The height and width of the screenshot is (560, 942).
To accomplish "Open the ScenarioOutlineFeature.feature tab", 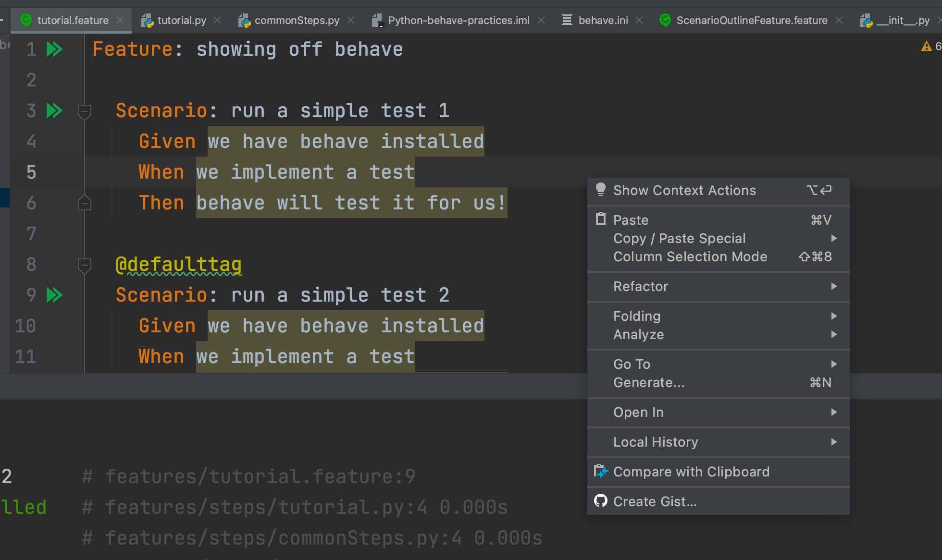I will [x=751, y=20].
